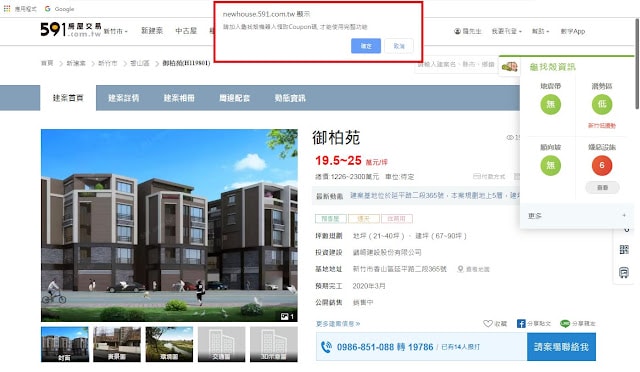640x372 pixels.
Task: Open the payment method link
Action: [489, 176]
